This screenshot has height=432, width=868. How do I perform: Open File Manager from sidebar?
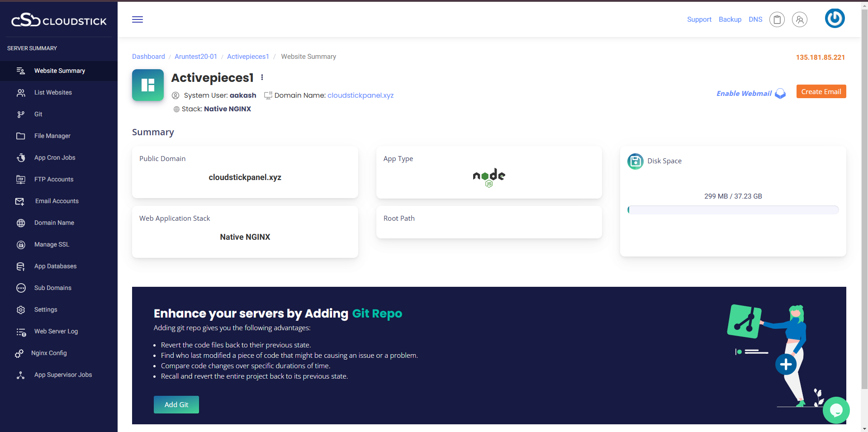pos(52,136)
